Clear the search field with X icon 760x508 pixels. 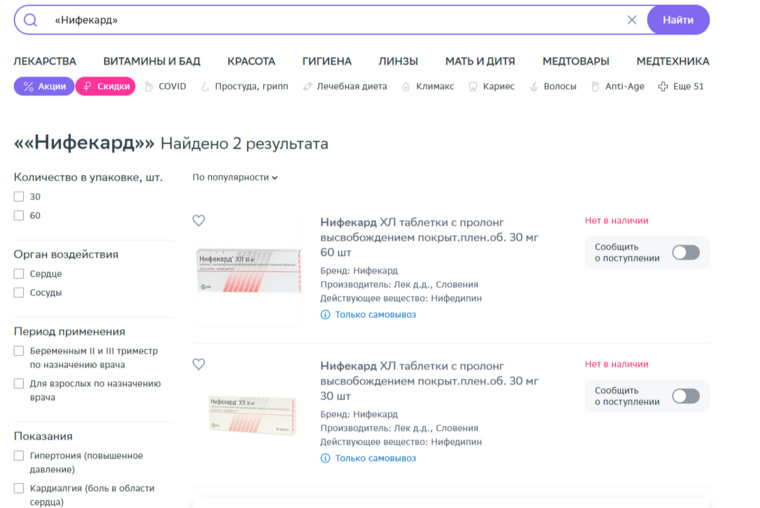click(x=632, y=20)
